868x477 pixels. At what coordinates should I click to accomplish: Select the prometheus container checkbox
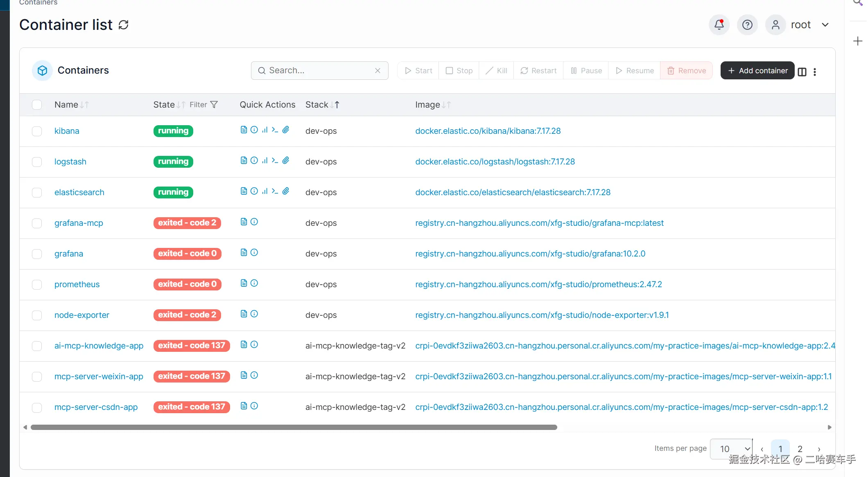pos(37,284)
